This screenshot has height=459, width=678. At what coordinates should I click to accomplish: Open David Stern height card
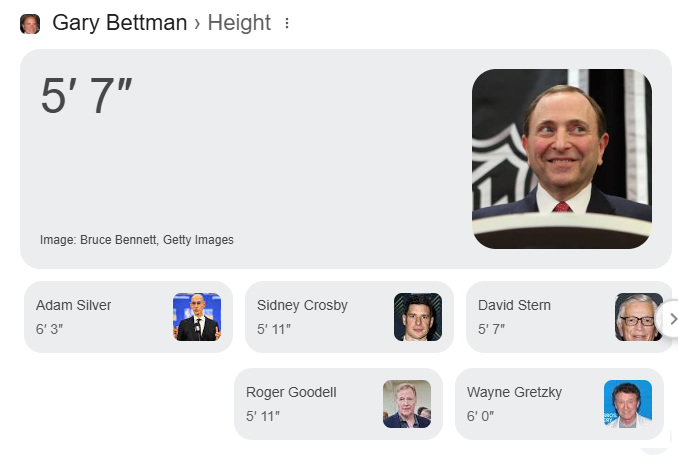point(569,317)
